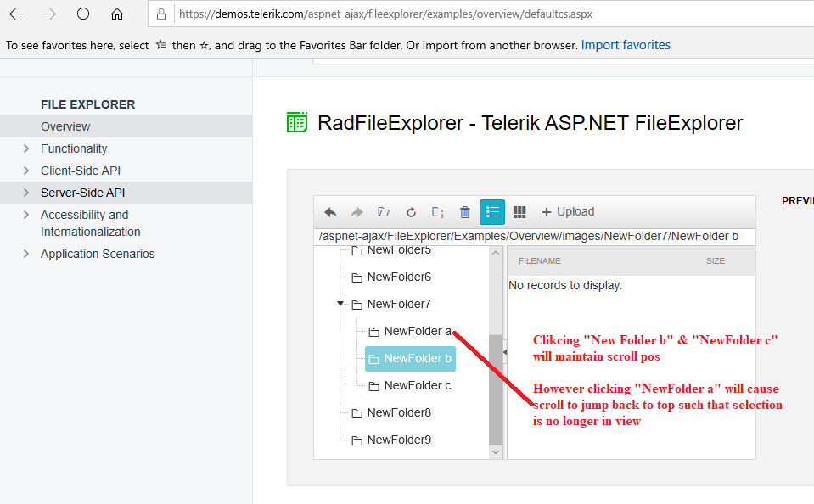The image size is (814, 504).
Task: Select Server-Side API in sidebar
Action: (x=83, y=193)
